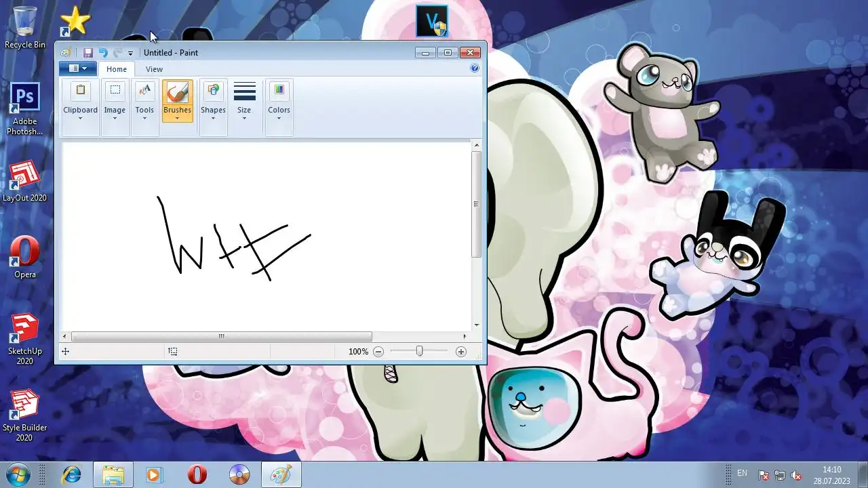868x488 pixels.
Task: Open Windows Media Player taskbar icon
Action: [154, 474]
